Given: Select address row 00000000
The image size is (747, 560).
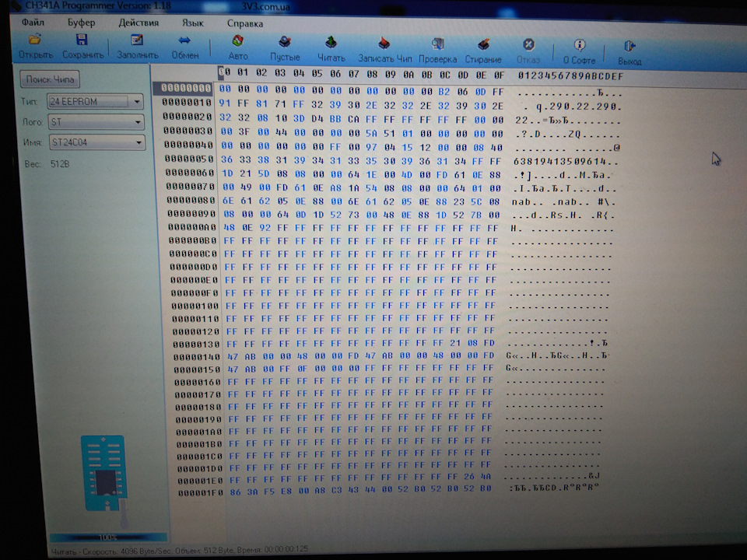Looking at the screenshot, I should point(186,88).
